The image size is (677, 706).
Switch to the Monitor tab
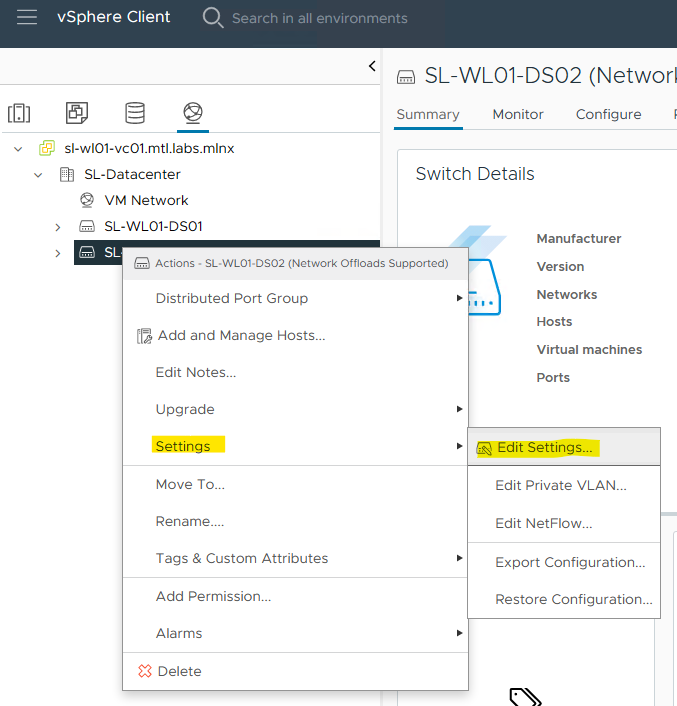pyautogui.click(x=518, y=115)
